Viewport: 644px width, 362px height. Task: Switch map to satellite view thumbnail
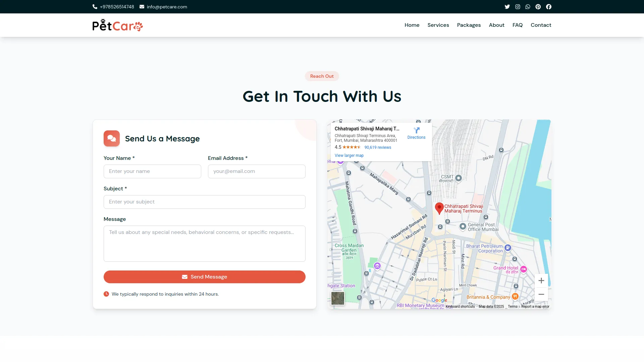point(337,298)
